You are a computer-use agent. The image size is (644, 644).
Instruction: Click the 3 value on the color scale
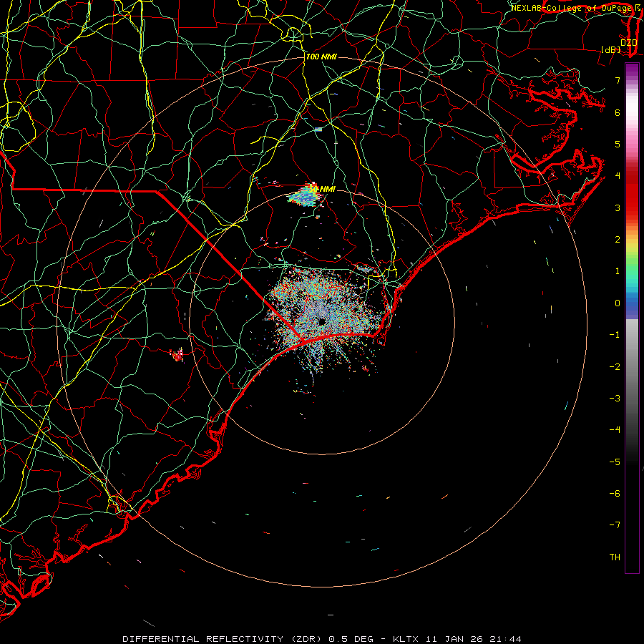click(x=618, y=208)
